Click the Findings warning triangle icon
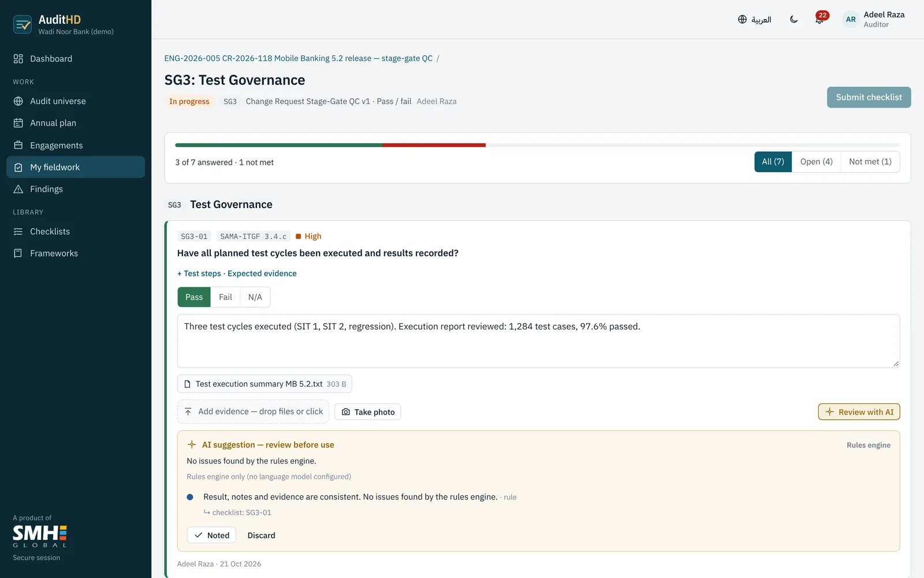 [18, 189]
